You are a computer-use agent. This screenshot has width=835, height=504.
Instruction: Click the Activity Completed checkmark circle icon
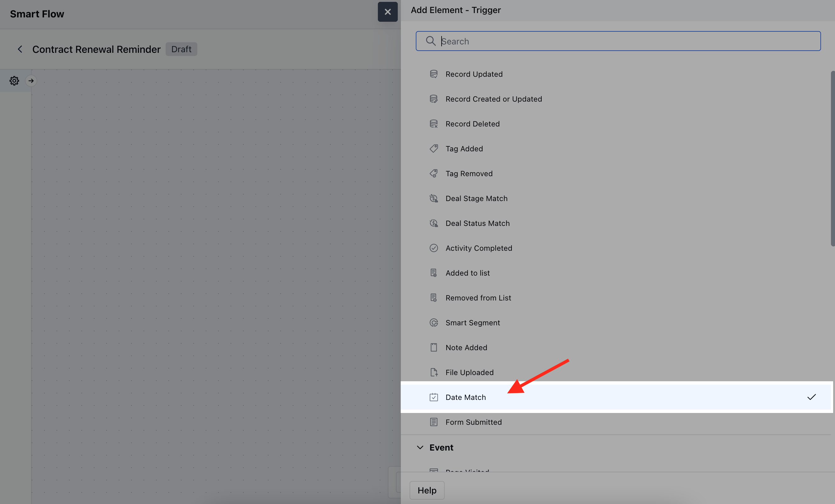click(434, 248)
